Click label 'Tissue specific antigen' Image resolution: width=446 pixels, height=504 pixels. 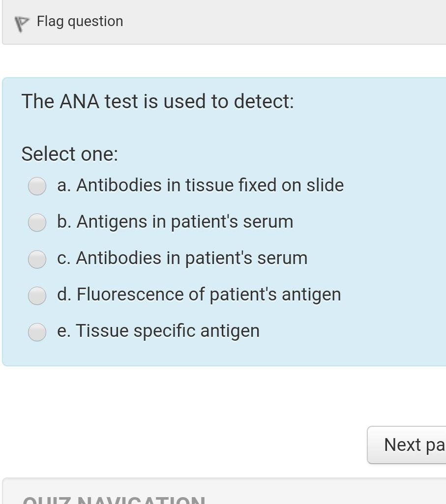tap(168, 331)
